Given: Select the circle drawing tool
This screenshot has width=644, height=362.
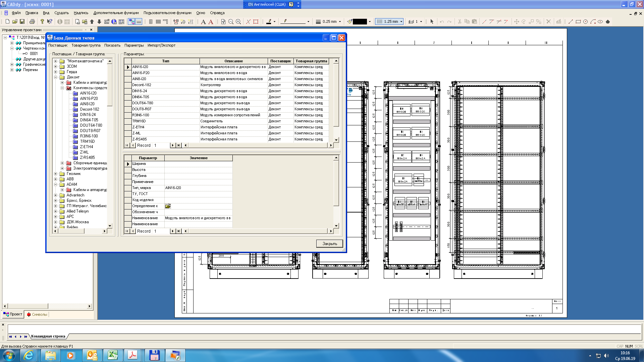Looking at the screenshot, I should [x=586, y=21].
